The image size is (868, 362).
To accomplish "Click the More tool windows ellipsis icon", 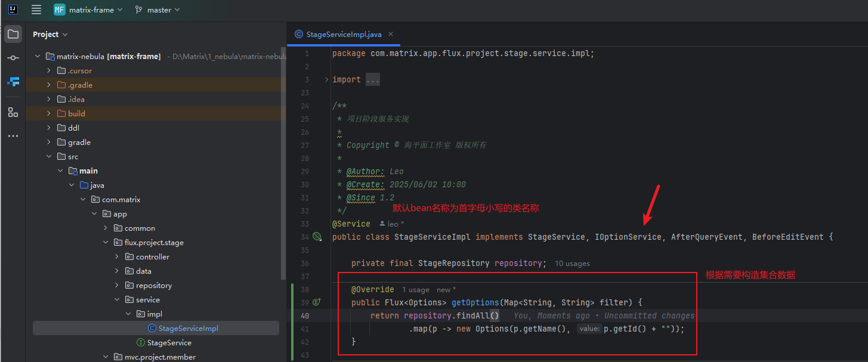I will click(13, 136).
